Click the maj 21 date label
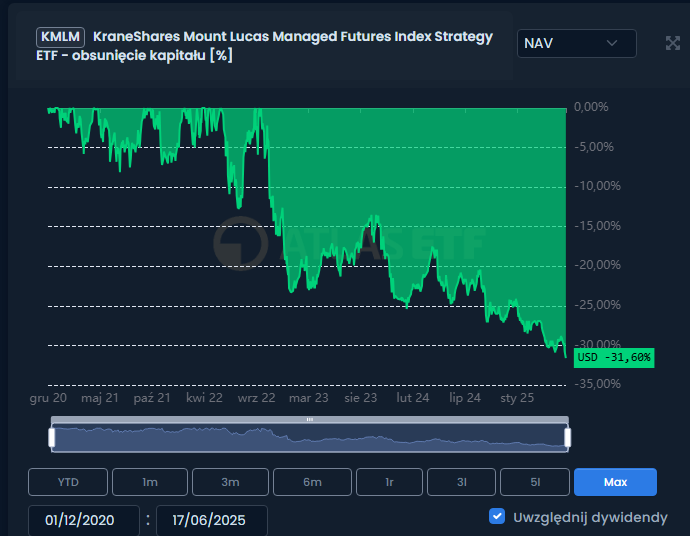 [100, 398]
